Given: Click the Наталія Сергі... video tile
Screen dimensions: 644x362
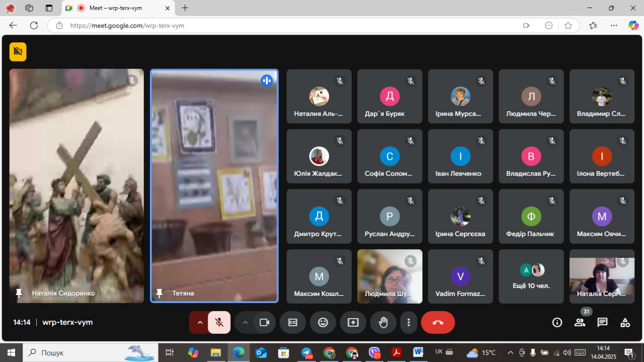Looking at the screenshot, I should point(602,276).
